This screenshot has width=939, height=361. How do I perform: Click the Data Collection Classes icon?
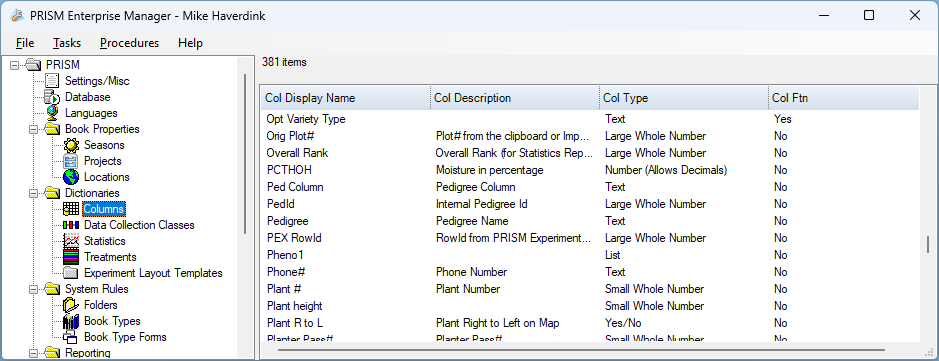click(x=71, y=225)
